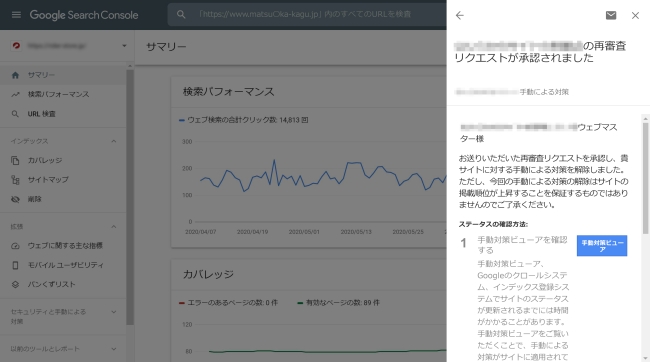Click the Google Search Console logo
The width and height of the screenshot is (650, 362).
point(84,15)
